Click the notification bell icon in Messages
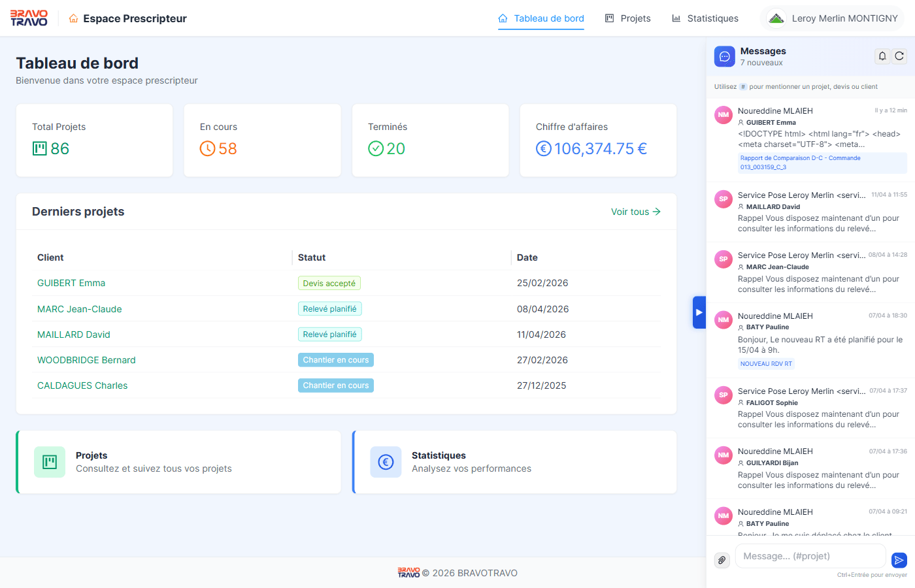This screenshot has height=588, width=915. [x=882, y=56]
